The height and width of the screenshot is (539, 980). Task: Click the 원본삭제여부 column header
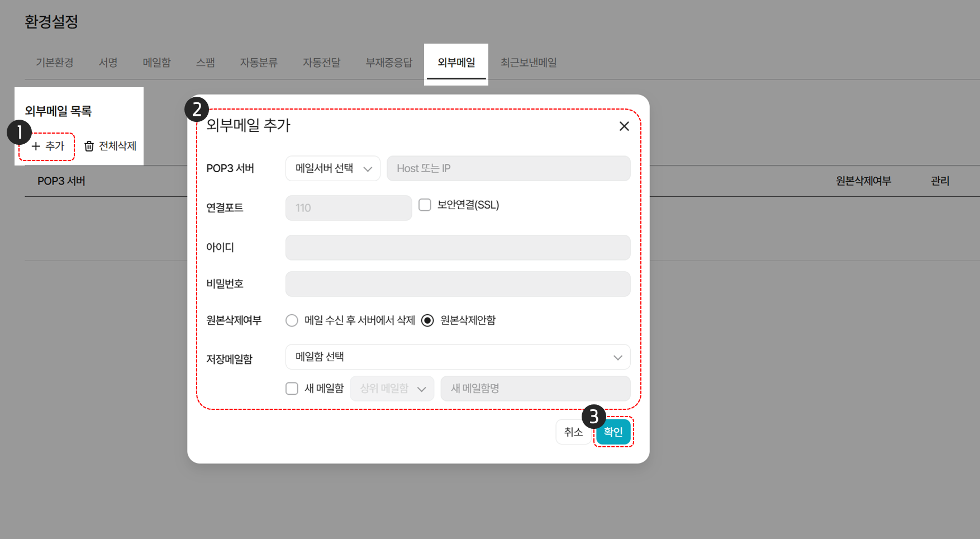click(863, 181)
